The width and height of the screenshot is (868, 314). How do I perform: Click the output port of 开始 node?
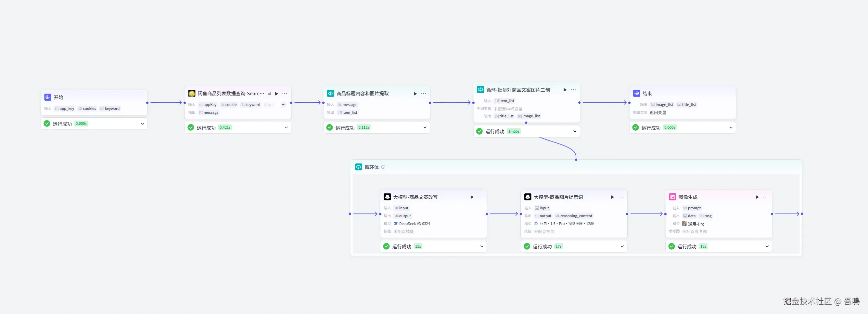pyautogui.click(x=147, y=102)
